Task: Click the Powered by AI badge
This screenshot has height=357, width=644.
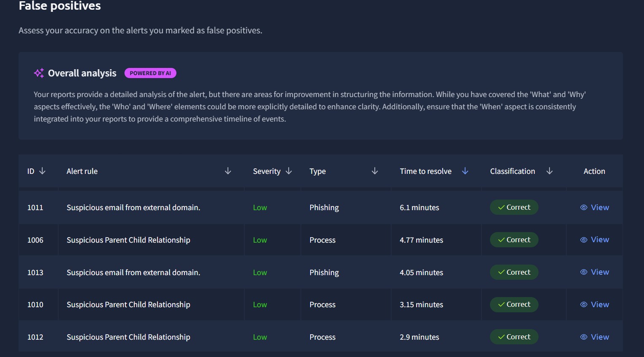Action: [150, 73]
